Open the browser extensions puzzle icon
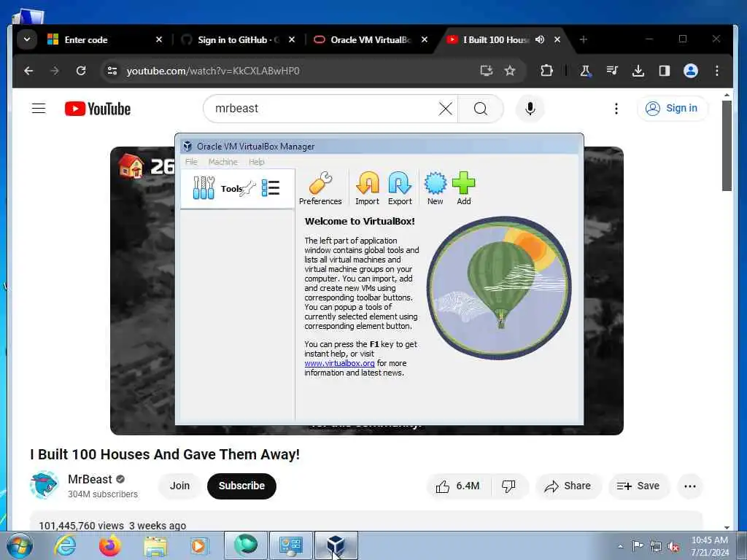This screenshot has height=560, width=747. (546, 71)
